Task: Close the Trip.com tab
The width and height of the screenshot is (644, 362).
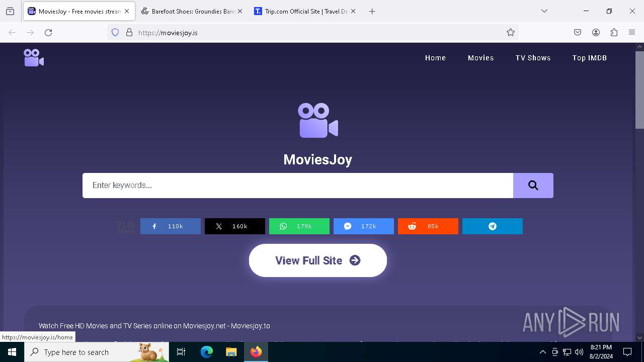Action: (353, 11)
